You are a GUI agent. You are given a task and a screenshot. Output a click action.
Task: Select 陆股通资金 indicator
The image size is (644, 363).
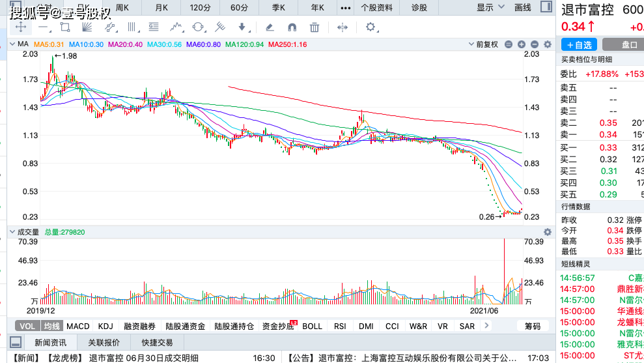point(185,326)
